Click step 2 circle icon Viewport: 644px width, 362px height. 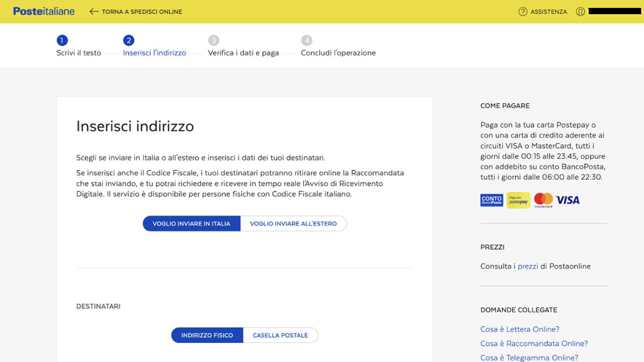129,40
